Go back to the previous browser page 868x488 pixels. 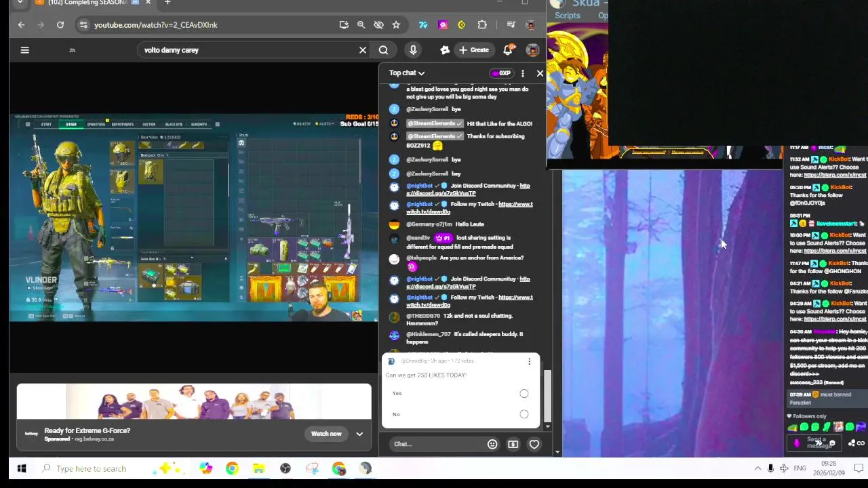pos(21,25)
